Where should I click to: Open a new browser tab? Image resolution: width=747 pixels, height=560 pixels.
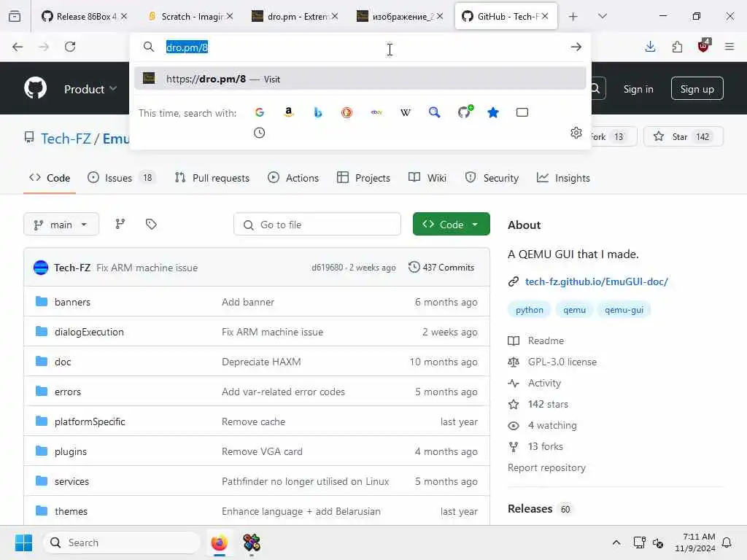pyautogui.click(x=573, y=16)
